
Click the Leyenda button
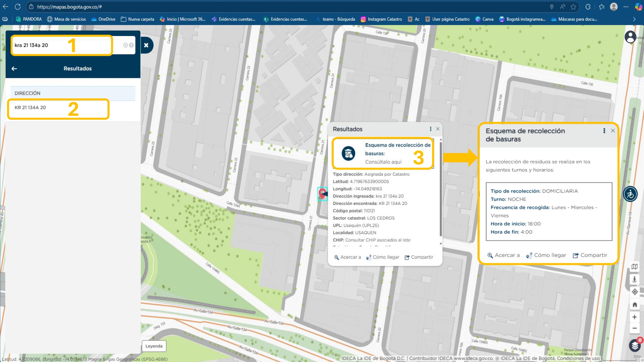pyautogui.click(x=154, y=346)
